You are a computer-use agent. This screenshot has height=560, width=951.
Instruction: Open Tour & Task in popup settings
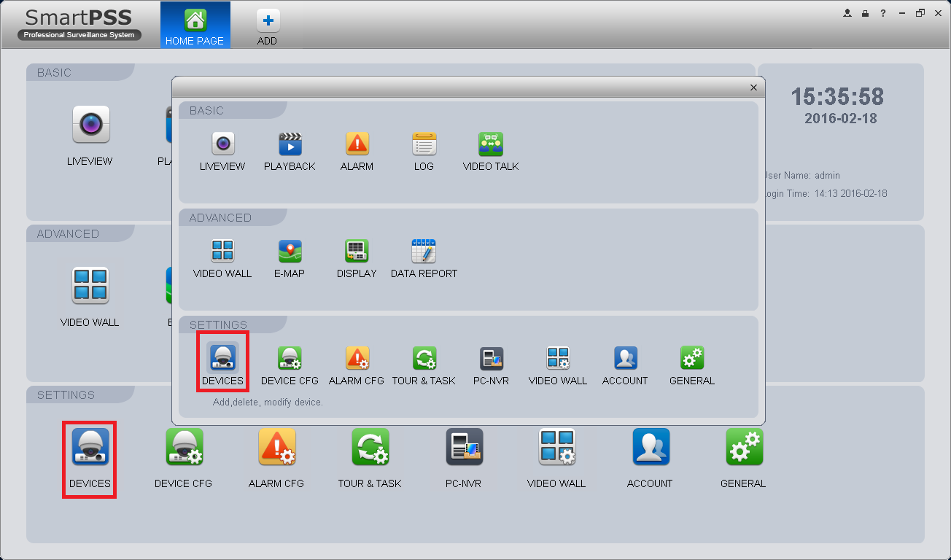[424, 358]
